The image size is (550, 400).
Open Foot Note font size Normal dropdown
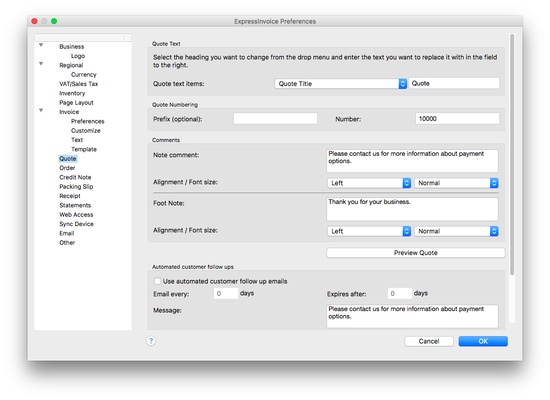[456, 231]
